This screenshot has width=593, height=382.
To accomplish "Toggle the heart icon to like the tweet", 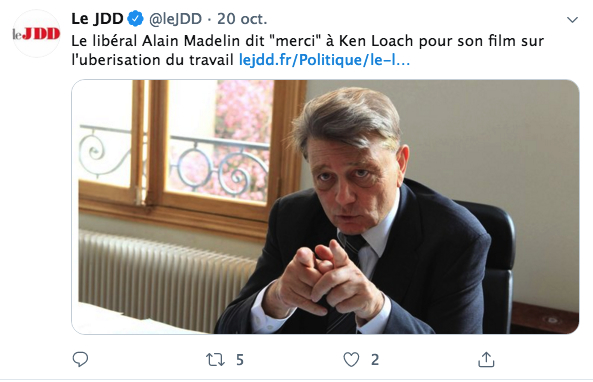I will tap(351, 359).
